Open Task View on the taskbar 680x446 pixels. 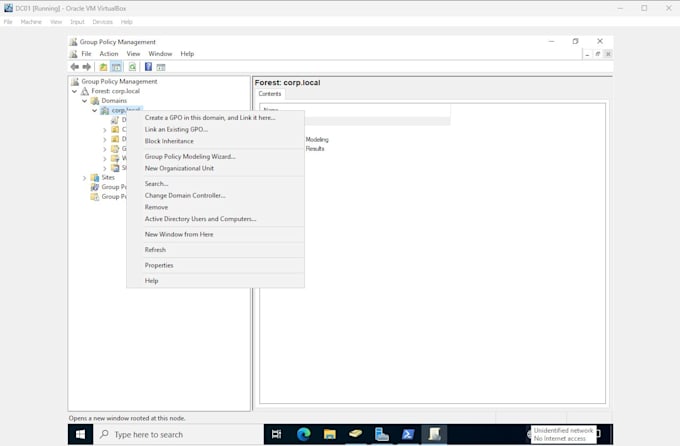(x=276, y=434)
